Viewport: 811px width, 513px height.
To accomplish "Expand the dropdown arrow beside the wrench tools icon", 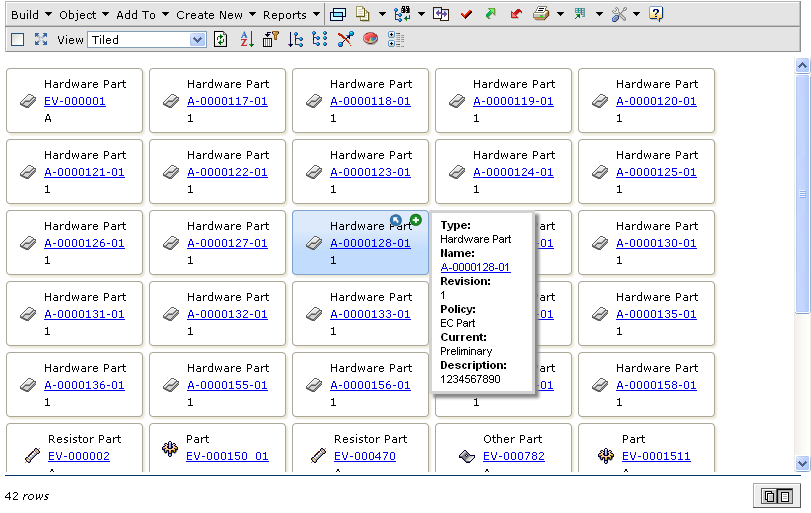I will pos(635,15).
